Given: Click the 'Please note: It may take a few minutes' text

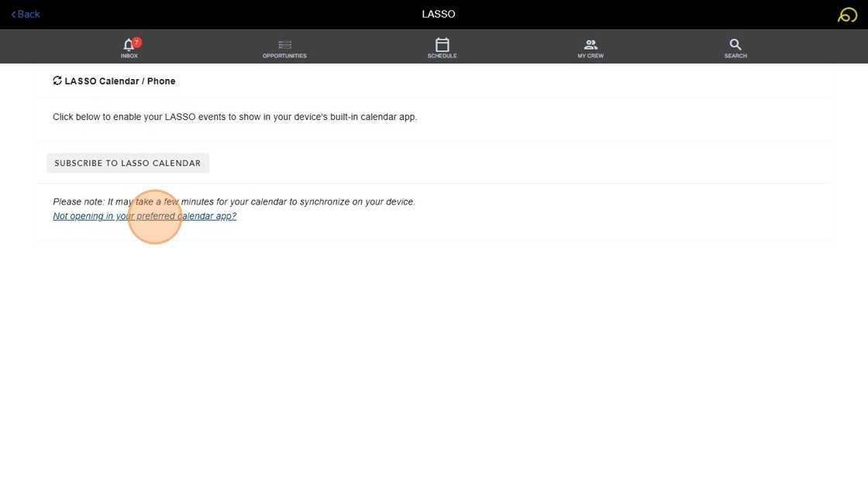Looking at the screenshot, I should [233, 201].
